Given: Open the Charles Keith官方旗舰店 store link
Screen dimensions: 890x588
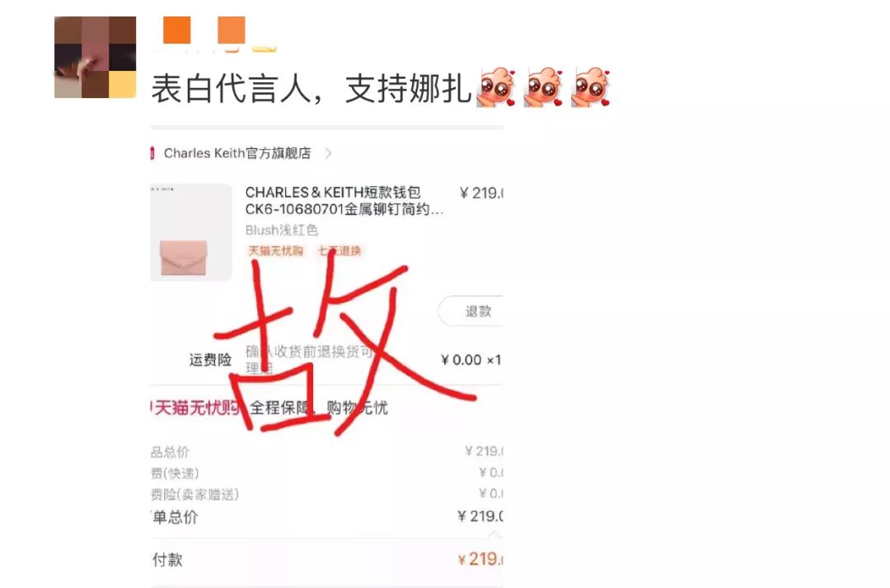Looking at the screenshot, I should (x=237, y=153).
